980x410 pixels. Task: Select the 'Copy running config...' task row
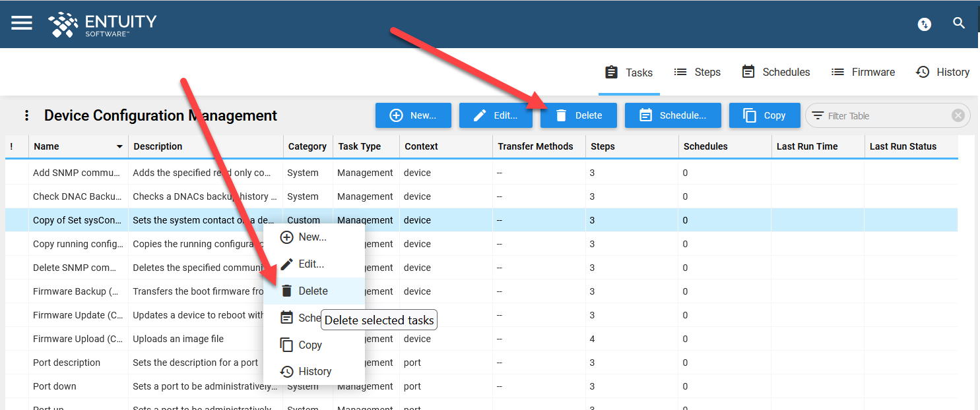pos(482,244)
